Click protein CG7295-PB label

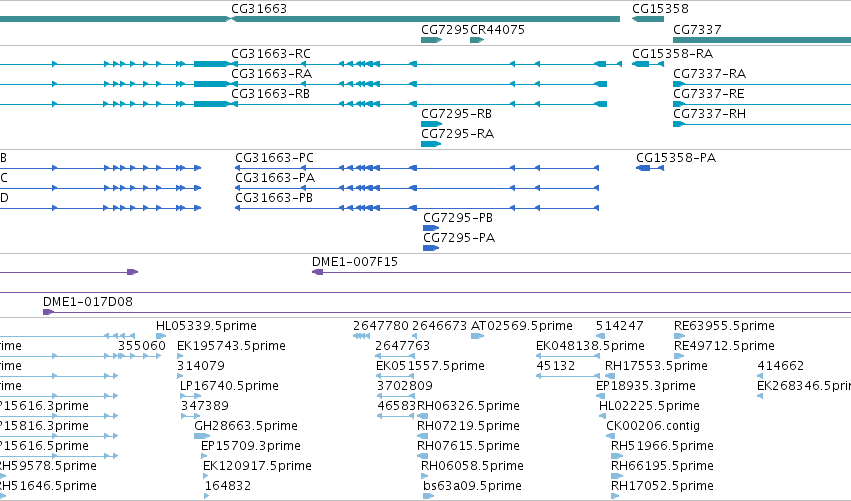point(458,218)
